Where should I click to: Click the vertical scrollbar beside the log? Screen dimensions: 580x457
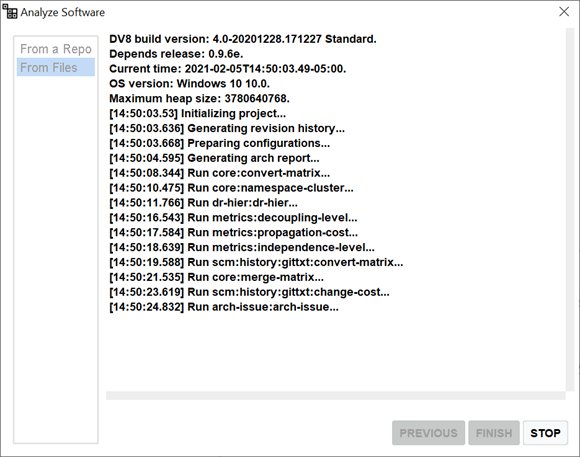pyautogui.click(x=570, y=209)
